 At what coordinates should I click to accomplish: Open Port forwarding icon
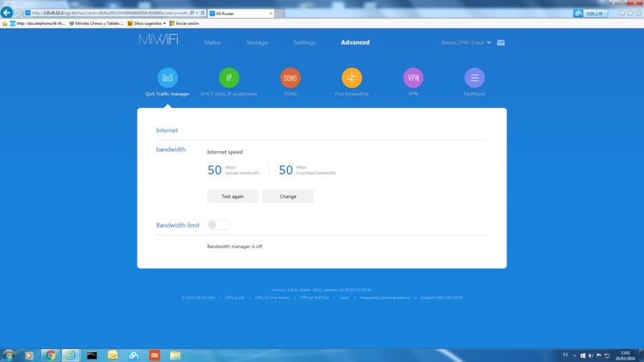click(352, 78)
